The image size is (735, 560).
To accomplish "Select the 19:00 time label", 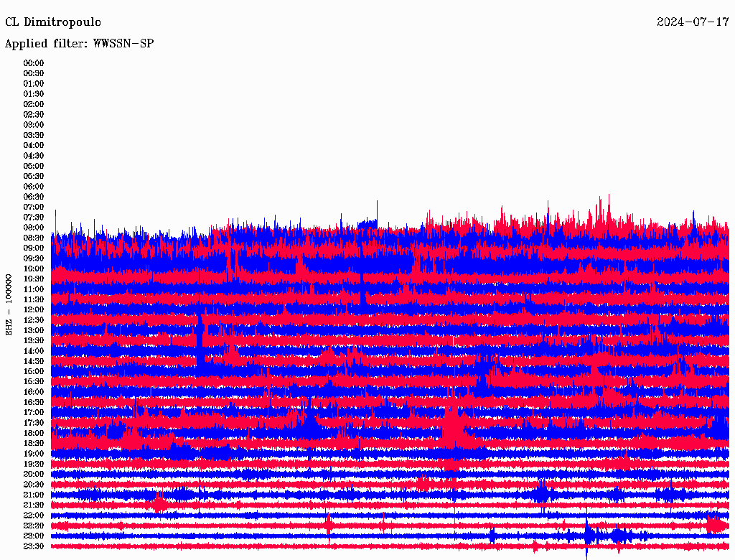I will pos(34,454).
